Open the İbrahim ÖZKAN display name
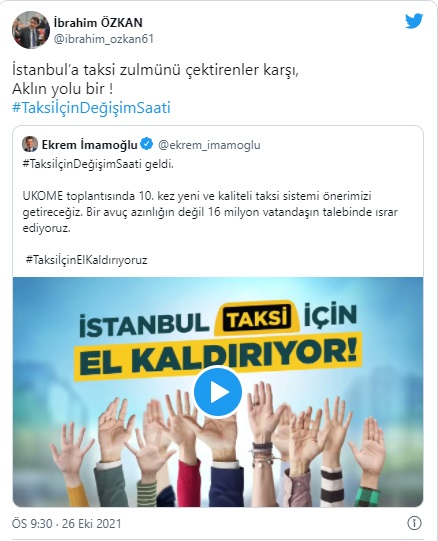The height and width of the screenshot is (541, 438). click(98, 23)
